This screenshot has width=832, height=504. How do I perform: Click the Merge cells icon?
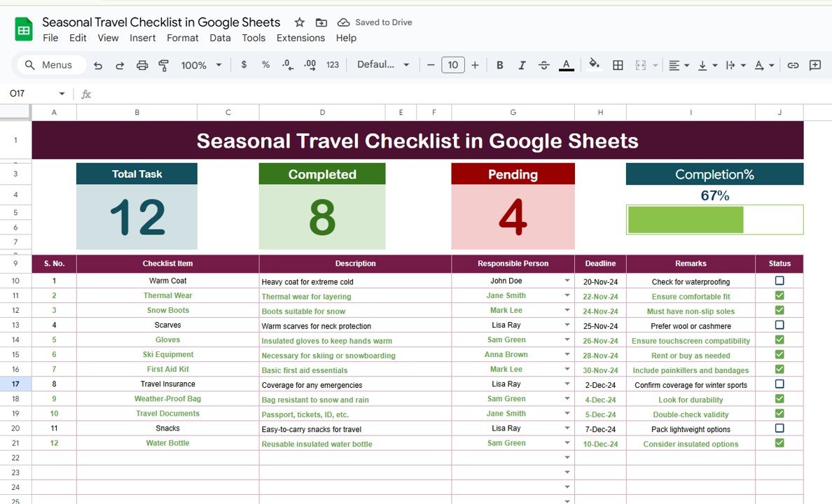[640, 64]
